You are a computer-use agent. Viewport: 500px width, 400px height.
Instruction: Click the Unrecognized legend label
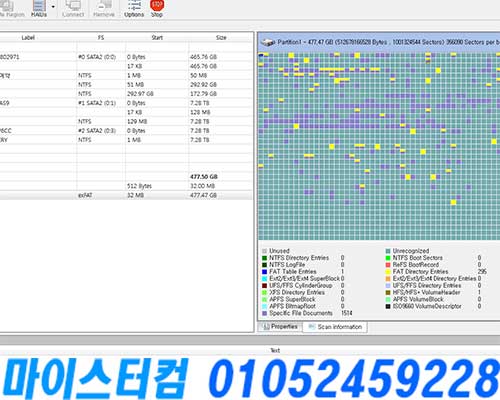[x=411, y=251]
